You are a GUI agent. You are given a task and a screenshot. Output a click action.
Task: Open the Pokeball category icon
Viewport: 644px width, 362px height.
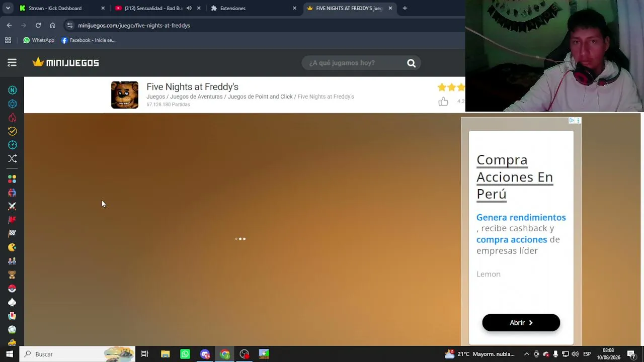12,289
